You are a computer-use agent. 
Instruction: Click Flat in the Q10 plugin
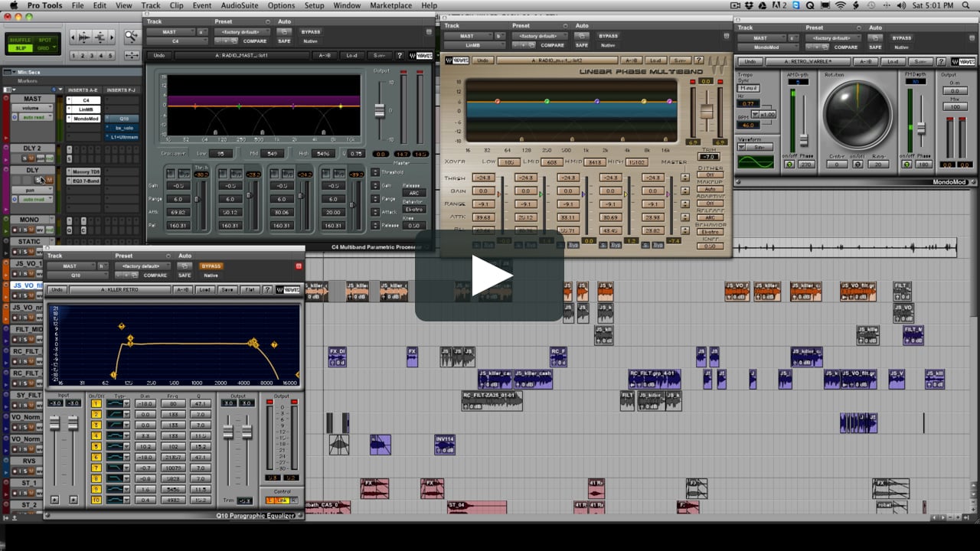pos(249,290)
